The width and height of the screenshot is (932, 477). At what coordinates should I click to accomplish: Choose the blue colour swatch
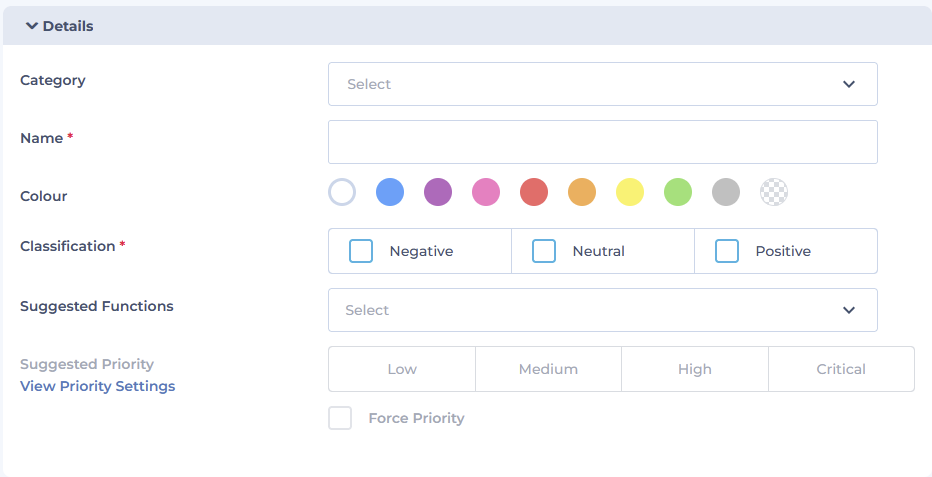[390, 192]
